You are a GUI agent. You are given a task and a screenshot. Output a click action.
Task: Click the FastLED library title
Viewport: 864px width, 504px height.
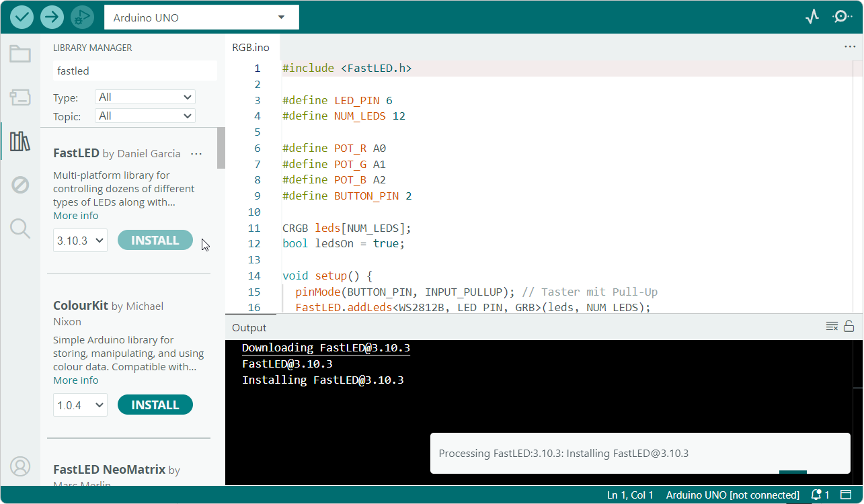pyautogui.click(x=76, y=153)
